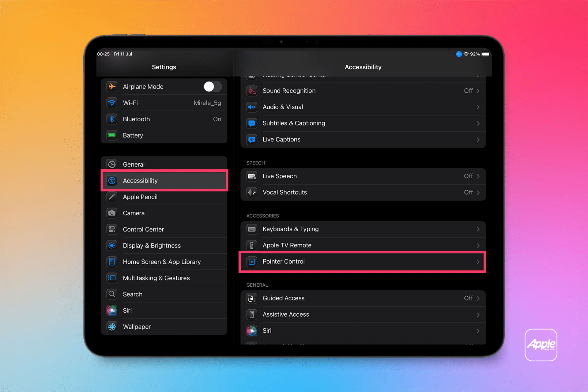Tap the 08:25 clock in status bar
588x392 pixels.
tap(103, 54)
